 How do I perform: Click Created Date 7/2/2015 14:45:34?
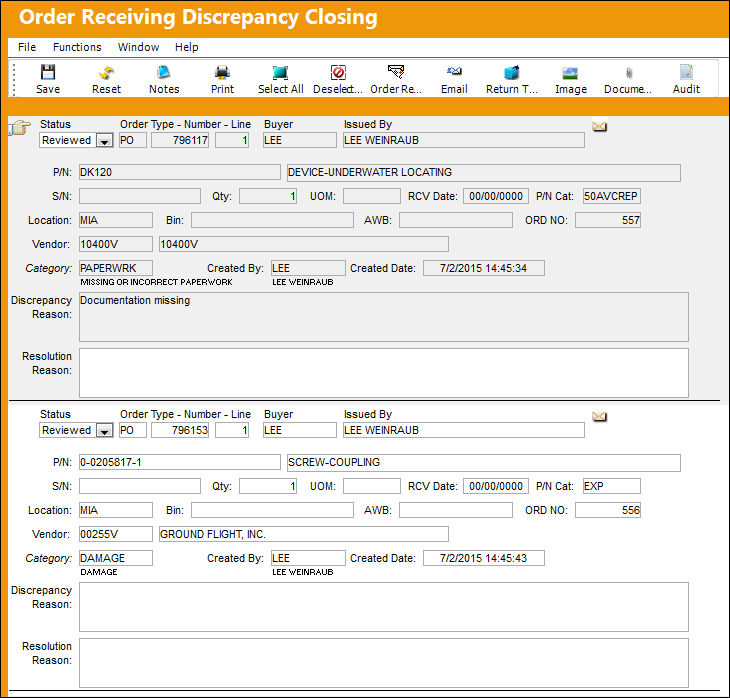coord(484,268)
